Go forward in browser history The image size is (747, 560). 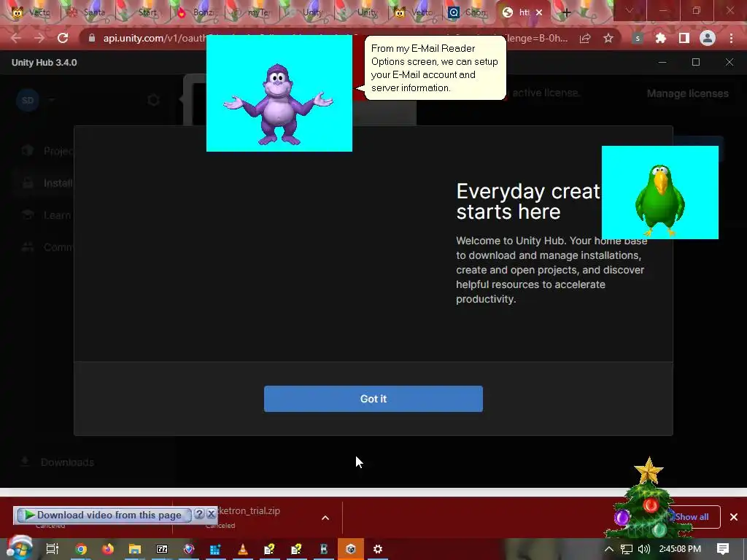[39, 38]
